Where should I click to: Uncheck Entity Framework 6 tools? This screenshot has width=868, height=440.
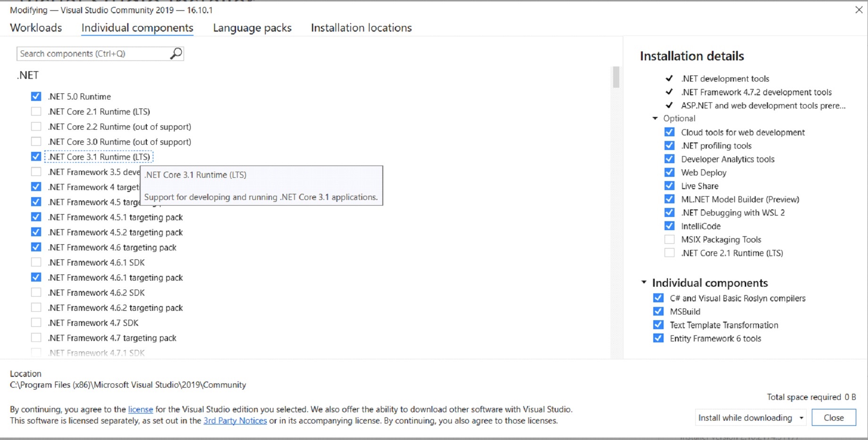click(x=658, y=339)
